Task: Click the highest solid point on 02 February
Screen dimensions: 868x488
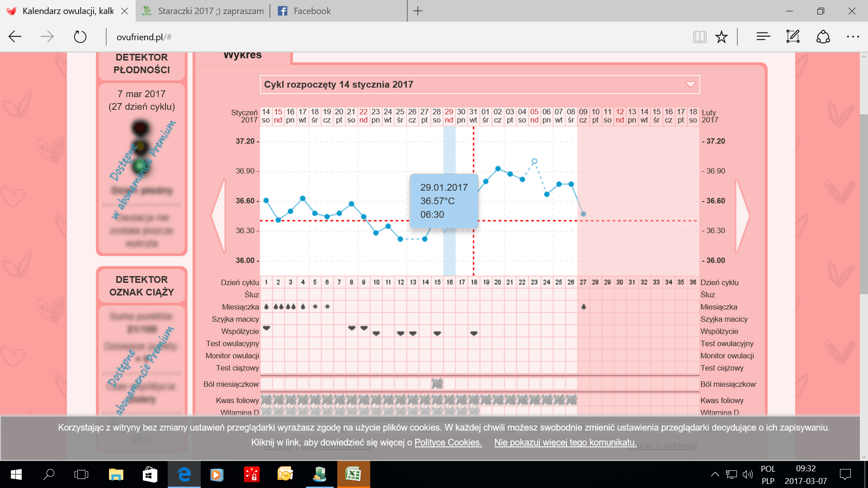Action: 498,169
